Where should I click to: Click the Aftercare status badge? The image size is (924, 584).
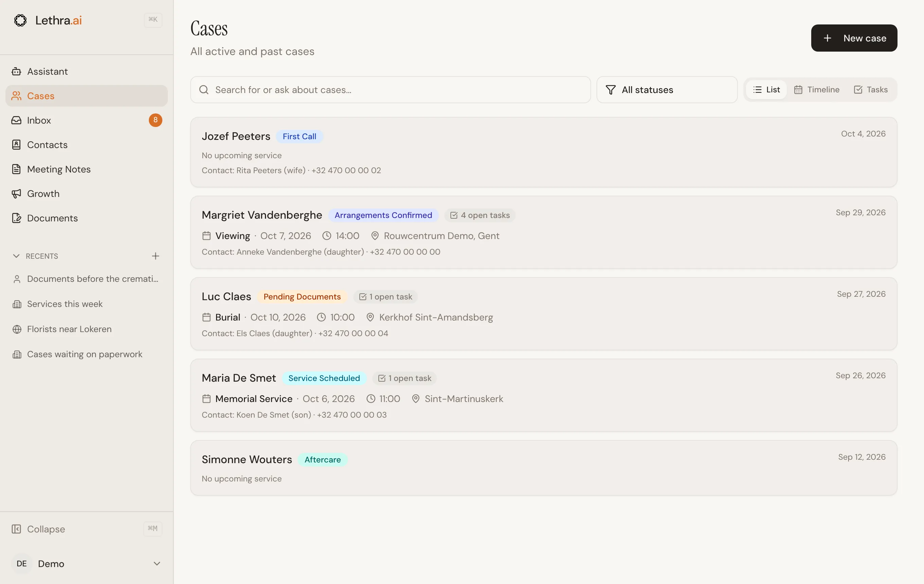click(x=322, y=459)
